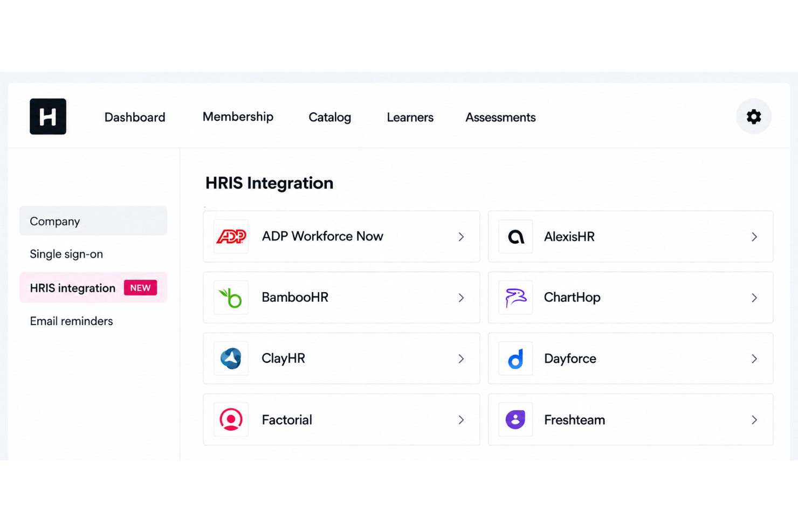Image resolution: width=798 pixels, height=532 pixels.
Task: Switch to the Catalog tab
Action: (x=329, y=118)
